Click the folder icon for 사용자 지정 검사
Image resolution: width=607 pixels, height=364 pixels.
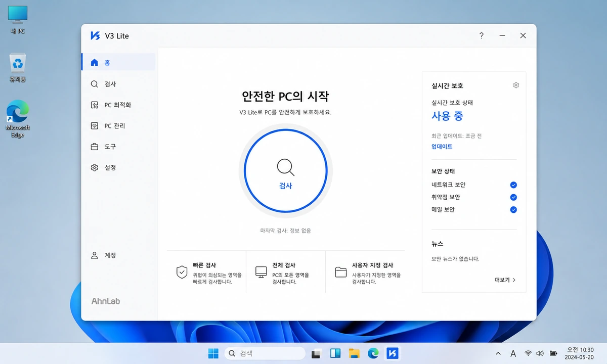click(341, 272)
